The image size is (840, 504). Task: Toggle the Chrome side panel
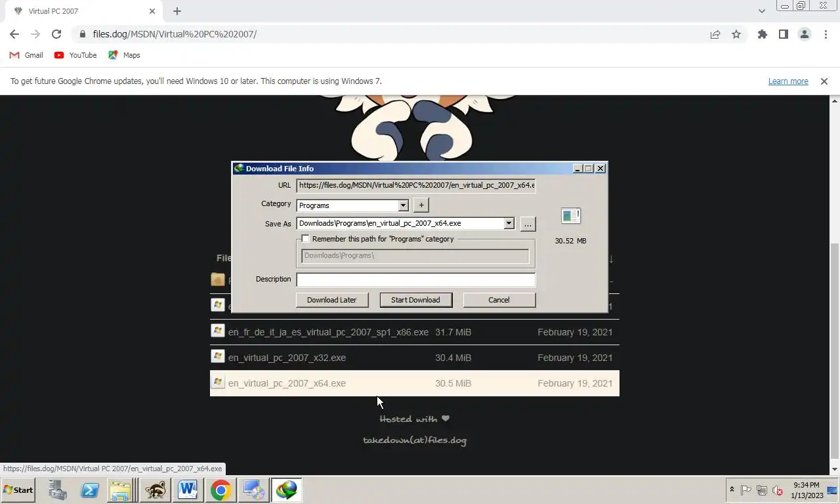[x=783, y=34]
